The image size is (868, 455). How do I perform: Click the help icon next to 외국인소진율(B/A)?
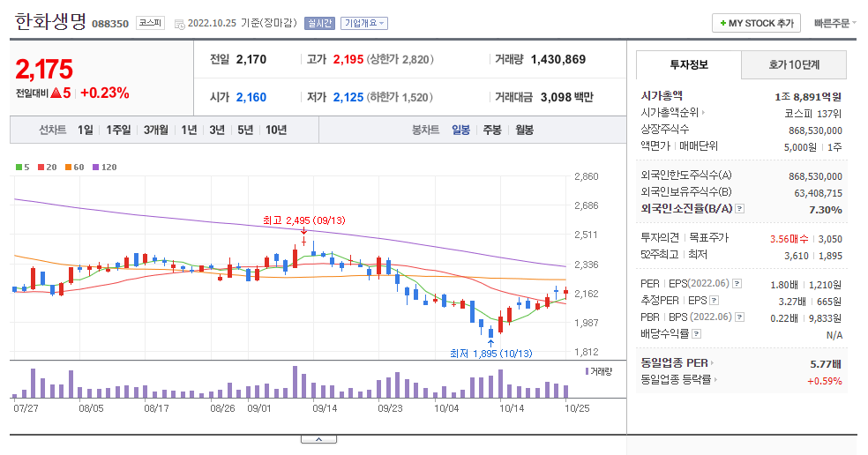(x=739, y=209)
